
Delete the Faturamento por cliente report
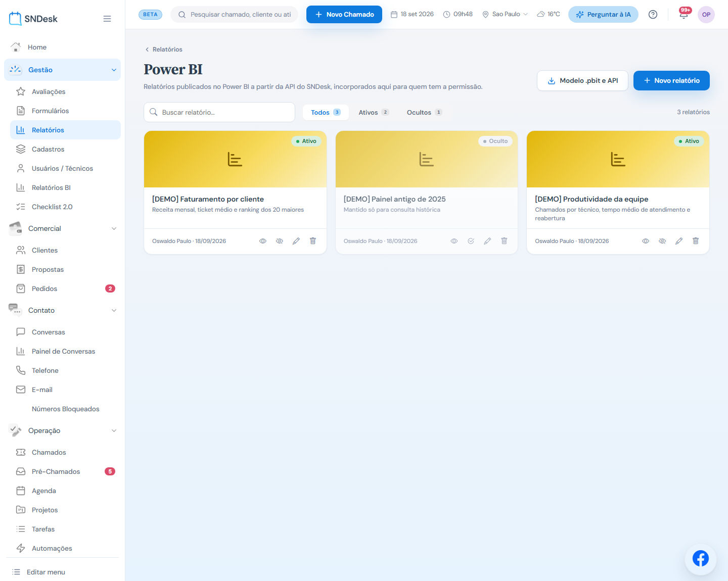(313, 241)
